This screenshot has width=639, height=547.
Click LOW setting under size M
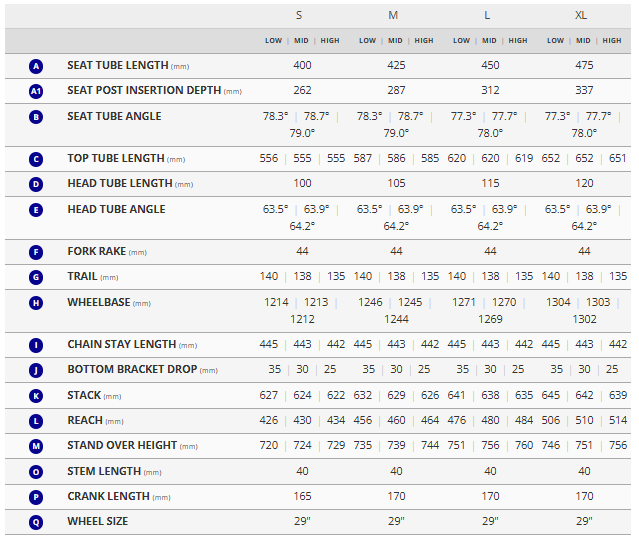(367, 41)
